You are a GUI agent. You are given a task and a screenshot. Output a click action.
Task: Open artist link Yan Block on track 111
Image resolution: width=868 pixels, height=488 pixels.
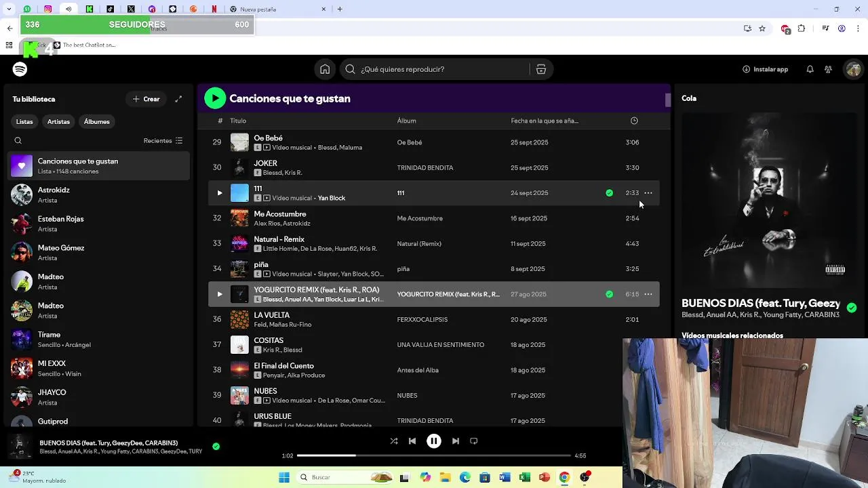(x=332, y=198)
